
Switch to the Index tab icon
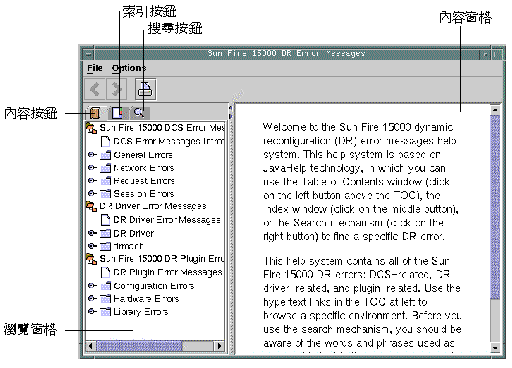117,113
